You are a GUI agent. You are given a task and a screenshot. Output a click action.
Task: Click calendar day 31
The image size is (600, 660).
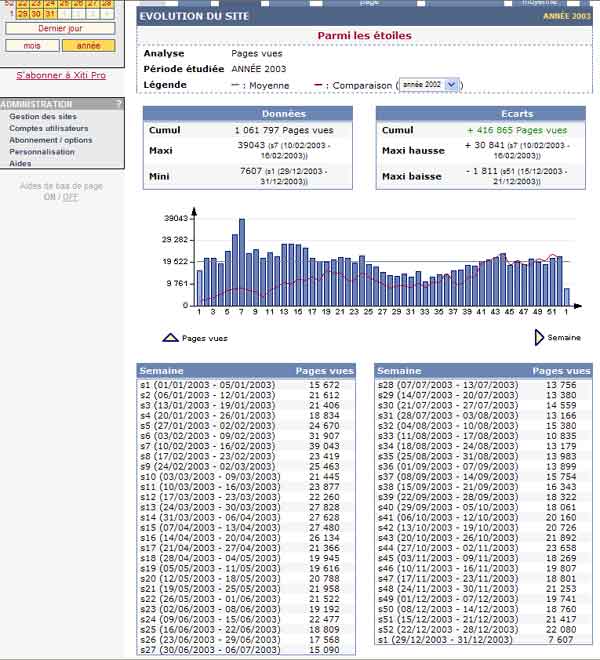50,14
